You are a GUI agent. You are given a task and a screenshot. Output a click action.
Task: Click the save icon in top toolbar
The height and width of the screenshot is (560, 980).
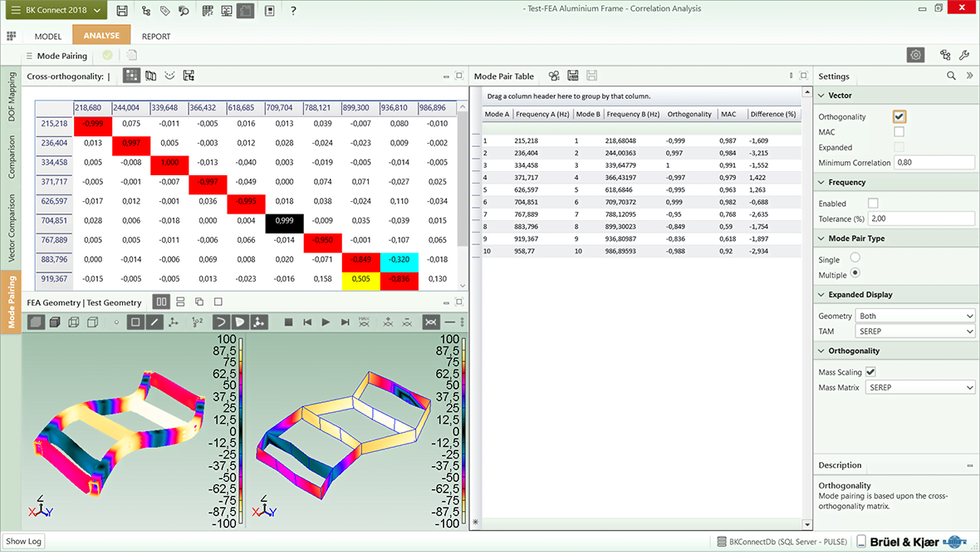click(122, 11)
